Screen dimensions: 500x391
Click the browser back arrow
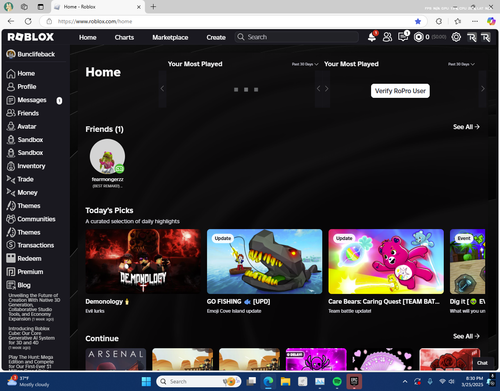click(x=11, y=21)
